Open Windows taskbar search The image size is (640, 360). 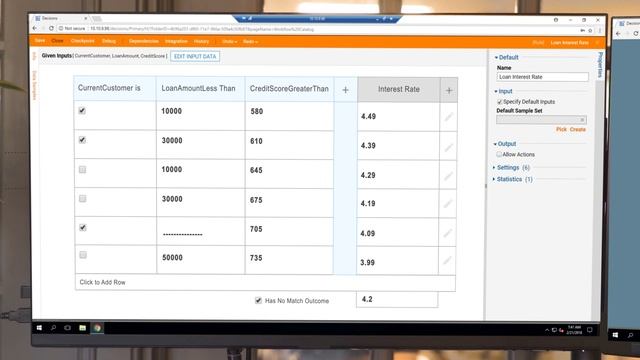tap(53, 328)
